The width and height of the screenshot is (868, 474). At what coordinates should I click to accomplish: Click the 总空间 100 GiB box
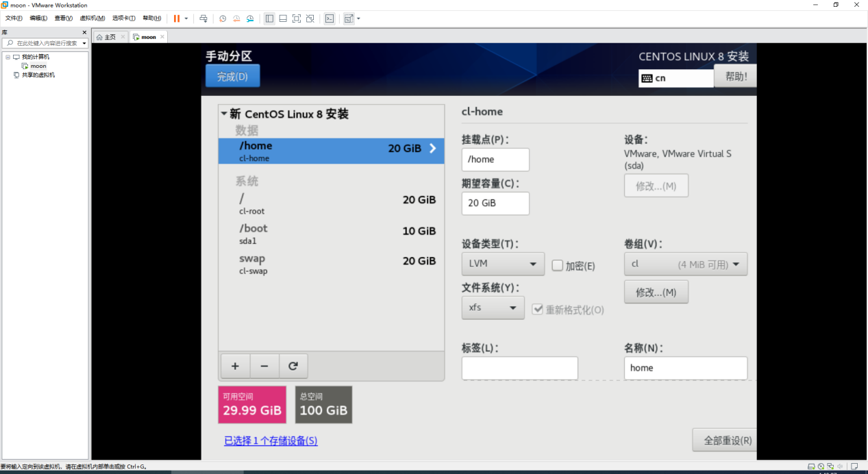point(324,404)
